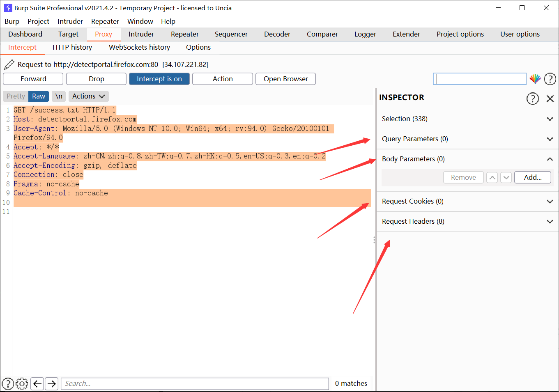Open the Project options tab
Image resolution: width=559 pixels, height=392 pixels.
tap(460, 34)
